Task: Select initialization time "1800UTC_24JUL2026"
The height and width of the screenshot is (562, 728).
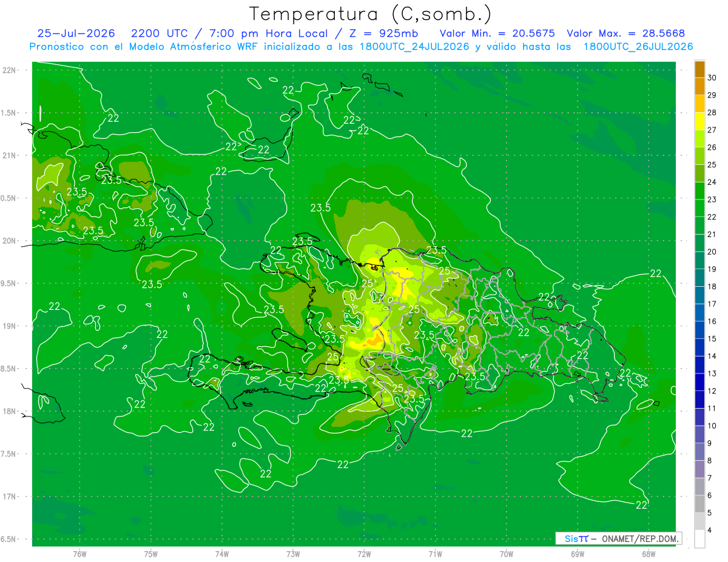Action: pyautogui.click(x=413, y=47)
